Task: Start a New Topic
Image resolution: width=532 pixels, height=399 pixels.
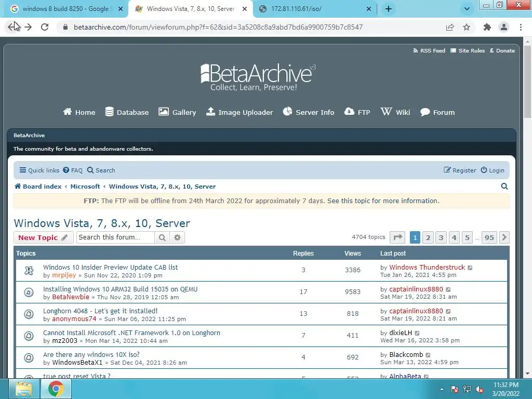Action: 44,237
